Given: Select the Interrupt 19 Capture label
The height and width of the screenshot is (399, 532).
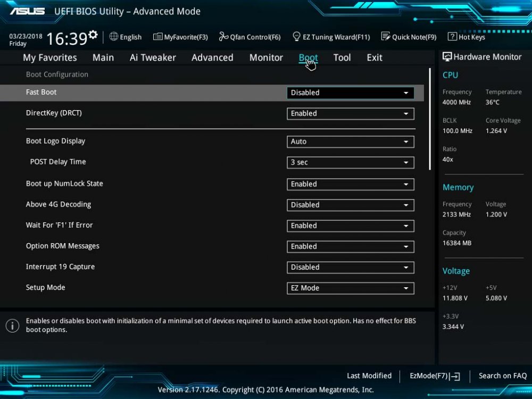Looking at the screenshot, I should (61, 267).
